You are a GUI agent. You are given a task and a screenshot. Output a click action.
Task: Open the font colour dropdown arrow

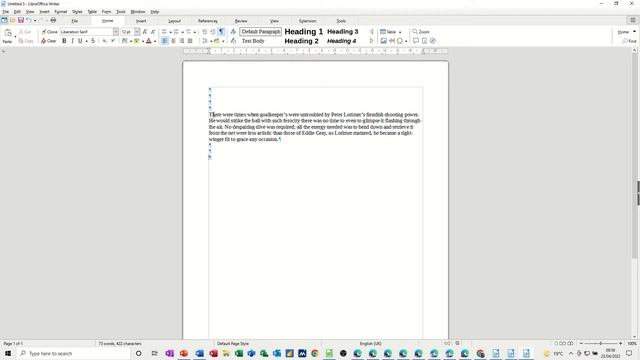point(155,41)
